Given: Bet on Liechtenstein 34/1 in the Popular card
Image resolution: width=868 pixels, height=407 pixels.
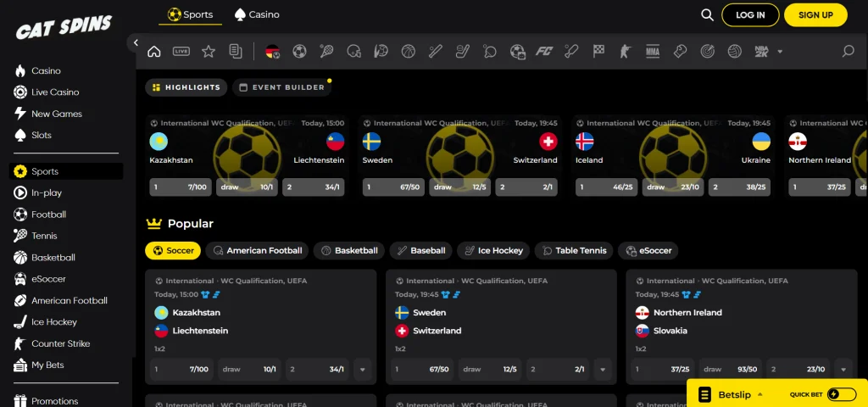Looking at the screenshot, I should click(317, 370).
